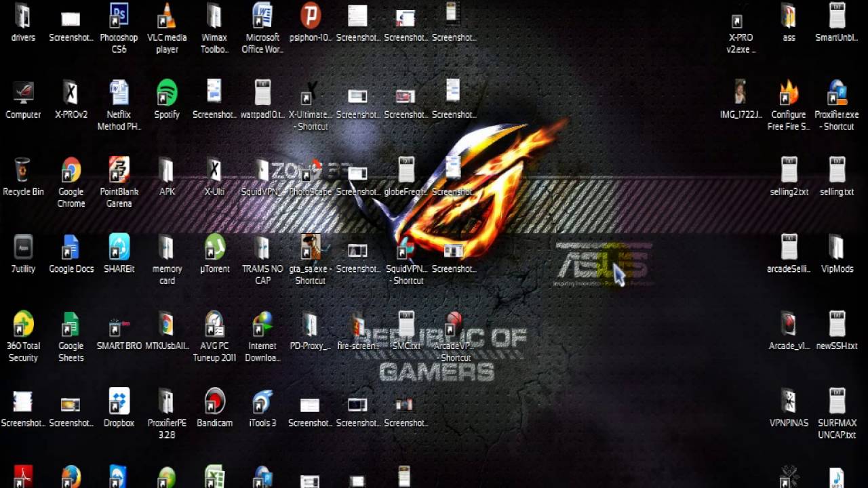
Task: Select the selling.txt file
Action: (x=837, y=170)
